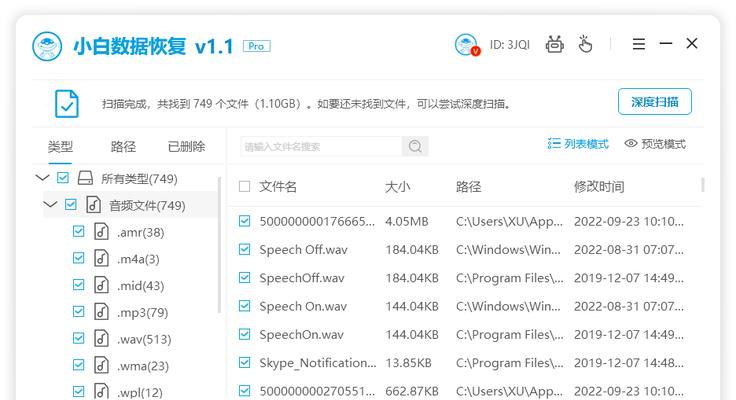The image size is (736, 400).
Task: Sort by the 修改时间 column header
Action: pos(599,187)
